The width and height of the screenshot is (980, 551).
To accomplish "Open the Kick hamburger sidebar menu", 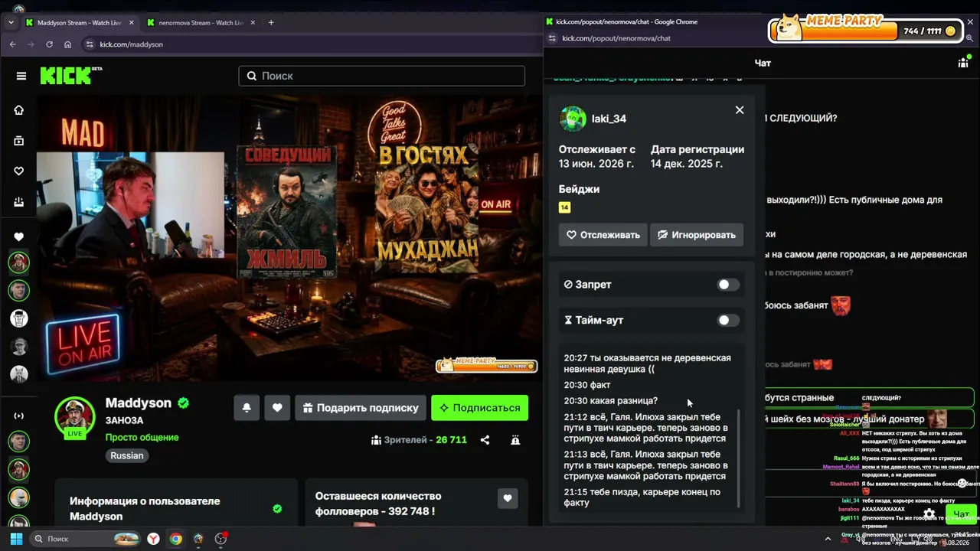I will pos(21,76).
